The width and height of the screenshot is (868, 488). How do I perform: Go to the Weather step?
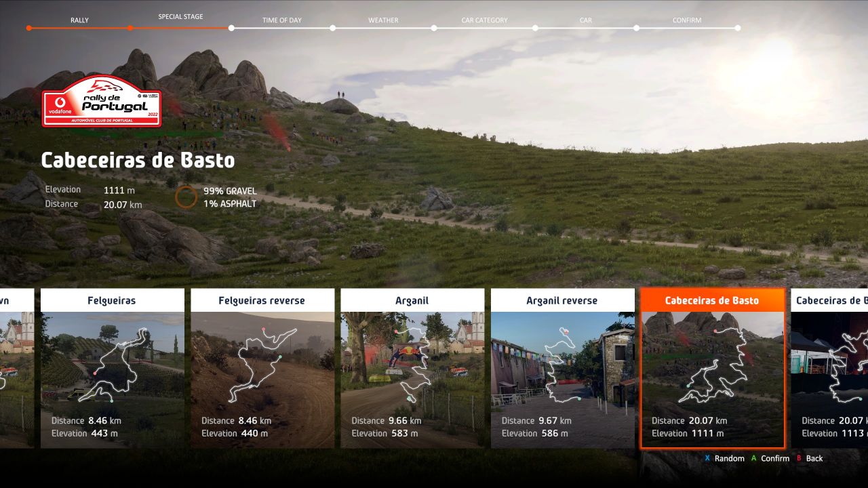click(332, 28)
